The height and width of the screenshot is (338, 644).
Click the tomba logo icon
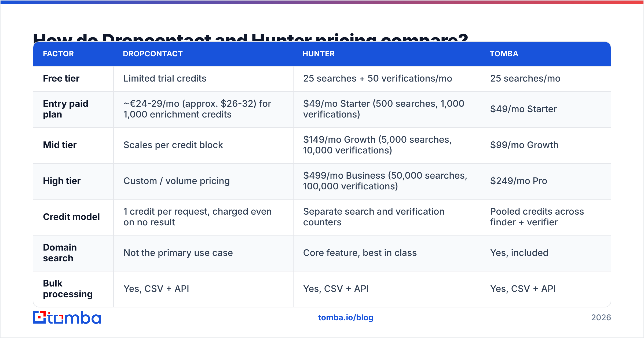click(67, 317)
